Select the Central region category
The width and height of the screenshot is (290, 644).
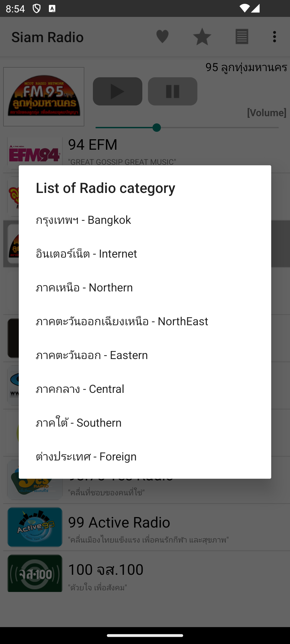[x=145, y=389]
